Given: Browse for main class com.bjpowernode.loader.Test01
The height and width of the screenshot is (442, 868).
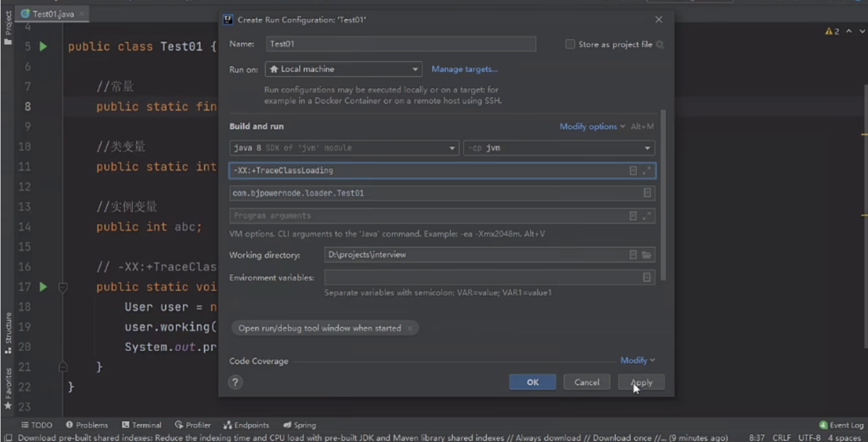Looking at the screenshot, I should (x=647, y=193).
